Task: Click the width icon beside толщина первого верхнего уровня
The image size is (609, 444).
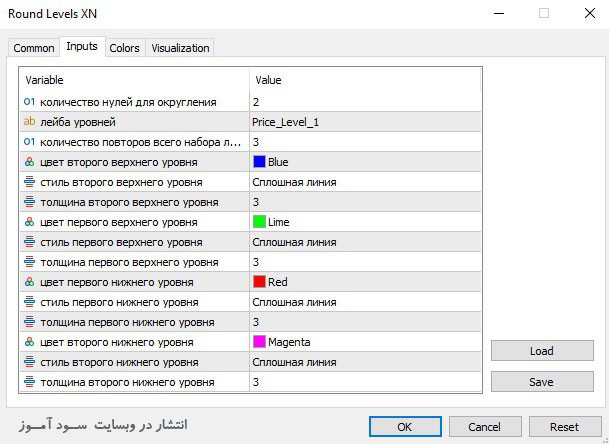Action: (x=30, y=262)
